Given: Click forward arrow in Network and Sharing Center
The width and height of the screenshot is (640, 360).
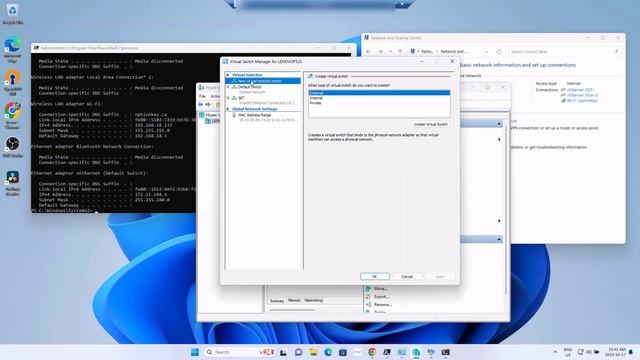Looking at the screenshot, I should click(x=380, y=52).
